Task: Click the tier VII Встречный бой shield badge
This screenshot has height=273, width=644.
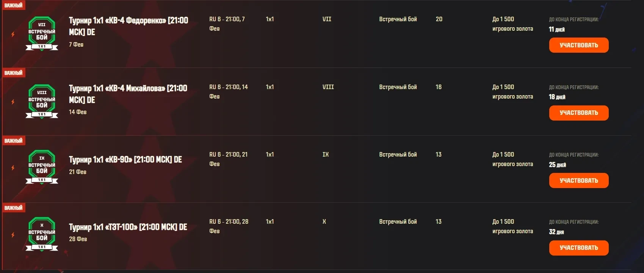Action: [42, 34]
